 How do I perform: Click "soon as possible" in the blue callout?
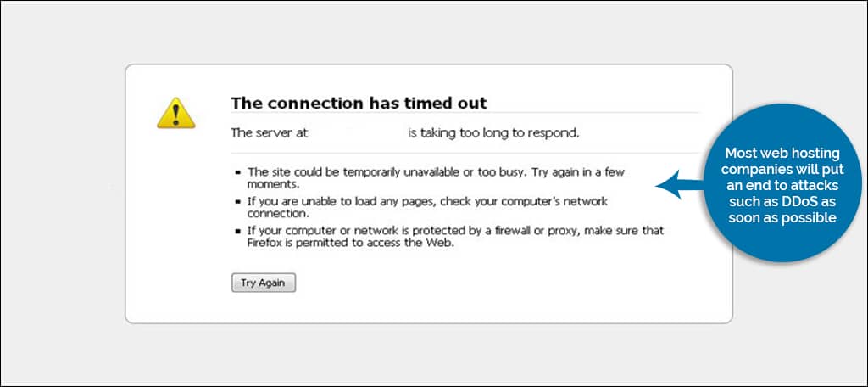[x=782, y=218]
